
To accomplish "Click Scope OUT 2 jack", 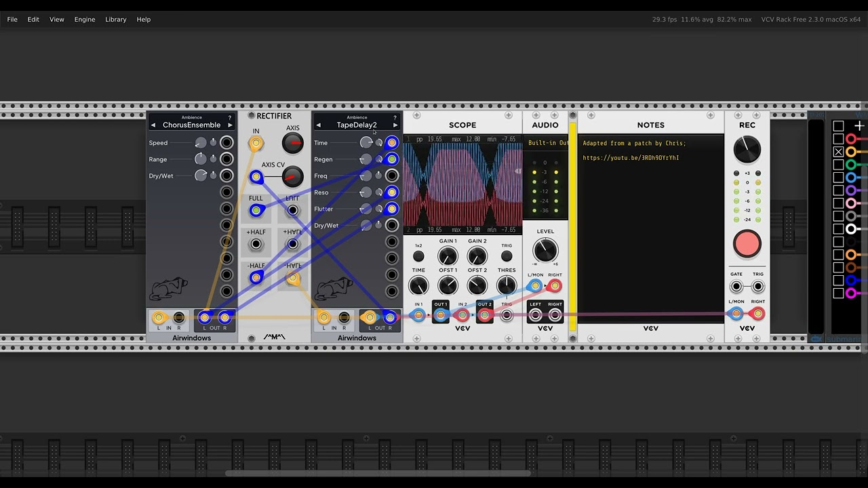I will tap(484, 315).
